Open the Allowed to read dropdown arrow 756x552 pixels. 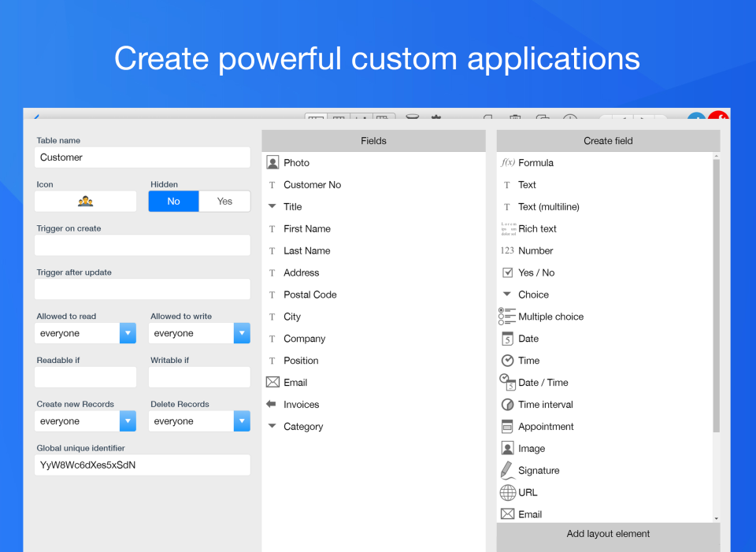(x=128, y=333)
